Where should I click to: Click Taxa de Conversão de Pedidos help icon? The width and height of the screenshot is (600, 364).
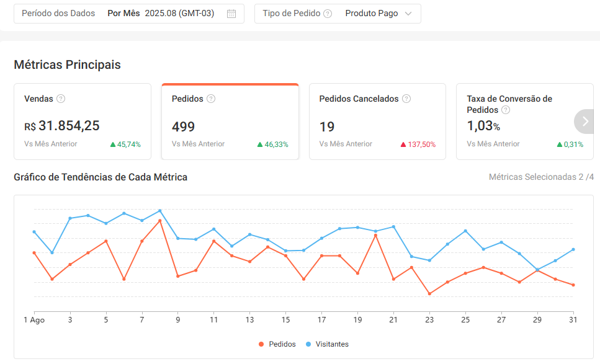506,110
